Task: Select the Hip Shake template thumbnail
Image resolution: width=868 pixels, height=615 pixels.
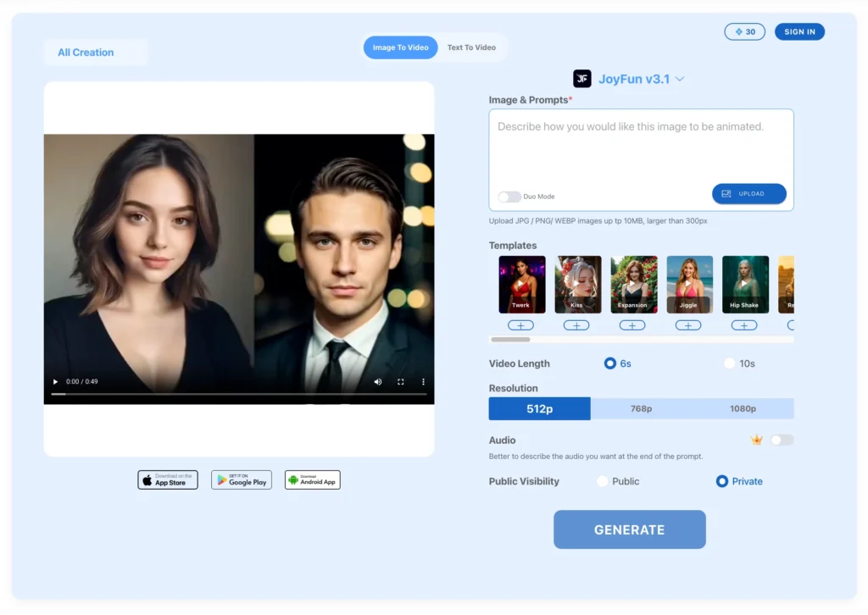Action: click(x=744, y=281)
